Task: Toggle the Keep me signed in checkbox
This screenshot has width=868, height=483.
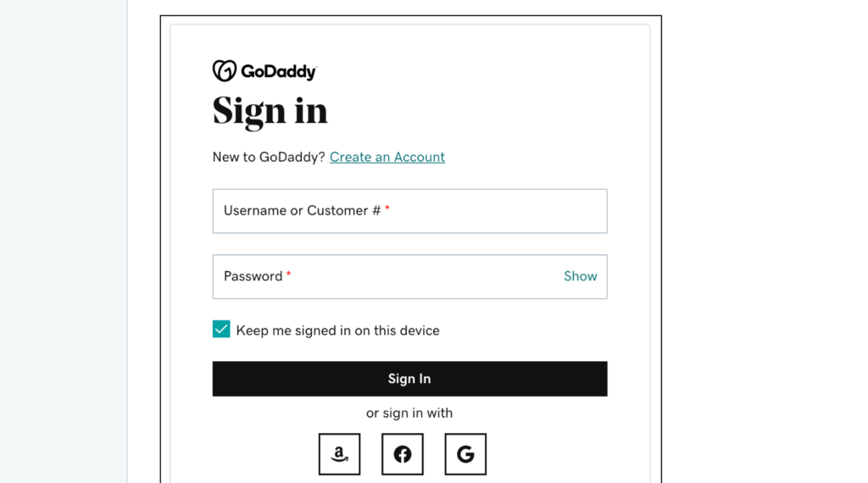Action: point(221,330)
